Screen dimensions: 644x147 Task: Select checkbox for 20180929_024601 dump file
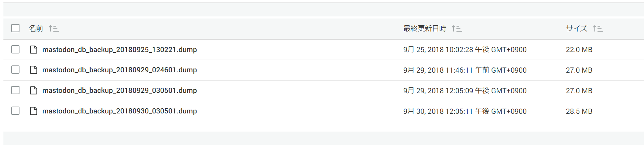point(15,70)
